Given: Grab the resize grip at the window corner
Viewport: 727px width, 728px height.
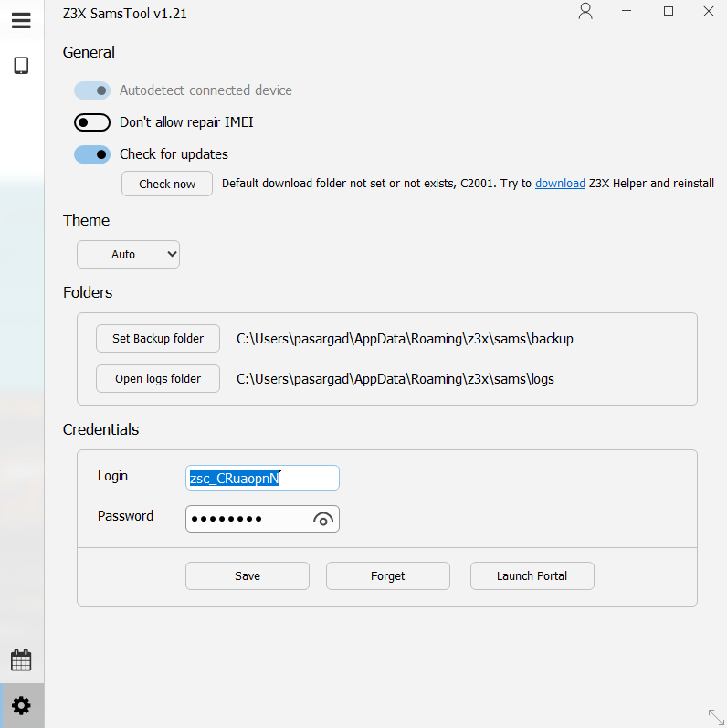Looking at the screenshot, I should click(x=715, y=717).
